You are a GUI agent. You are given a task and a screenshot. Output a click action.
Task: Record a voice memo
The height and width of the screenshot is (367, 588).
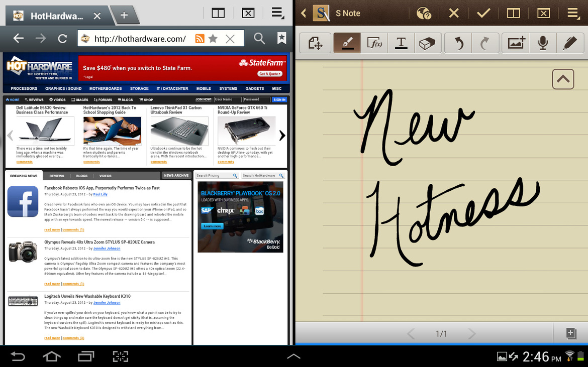pos(543,43)
